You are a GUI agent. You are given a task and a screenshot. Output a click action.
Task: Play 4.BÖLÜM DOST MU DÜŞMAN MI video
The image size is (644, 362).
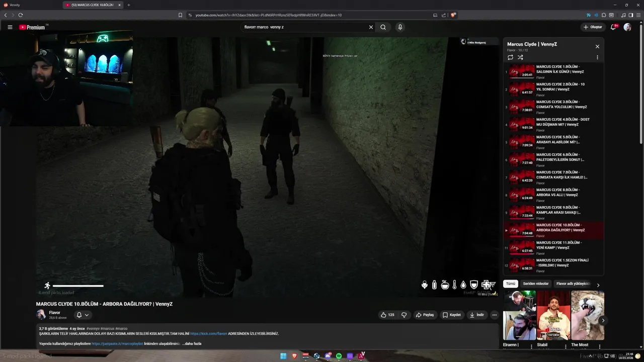point(553,125)
